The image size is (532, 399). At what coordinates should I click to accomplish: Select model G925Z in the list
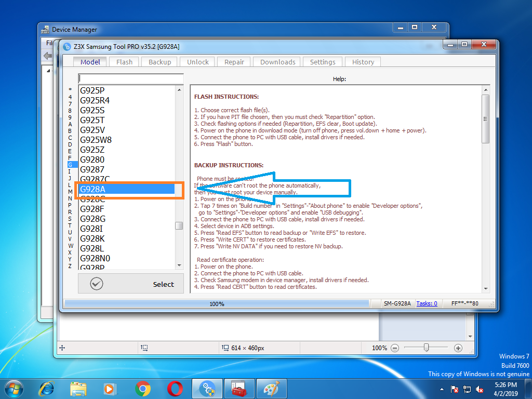pos(127,150)
